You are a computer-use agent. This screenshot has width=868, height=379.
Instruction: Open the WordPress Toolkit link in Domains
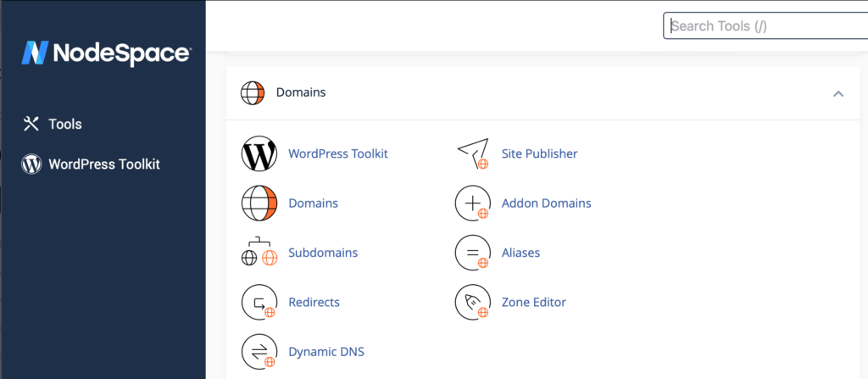[338, 153]
